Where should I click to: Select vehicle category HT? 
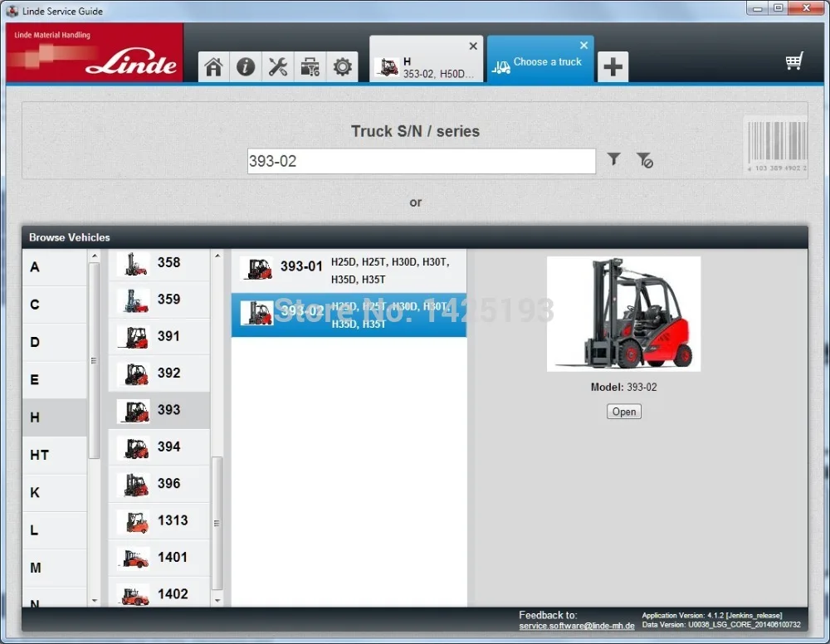(x=55, y=455)
